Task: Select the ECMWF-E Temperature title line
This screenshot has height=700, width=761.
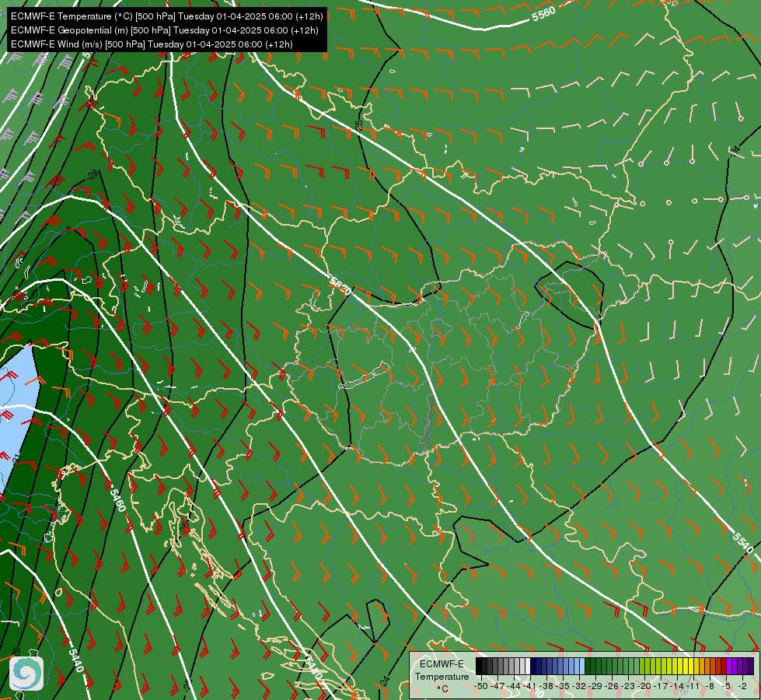Action: point(166,16)
